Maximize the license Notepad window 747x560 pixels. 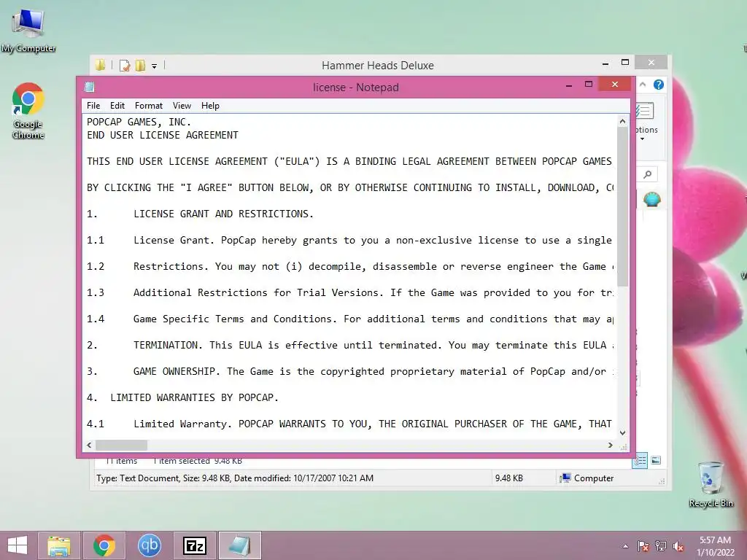click(589, 85)
